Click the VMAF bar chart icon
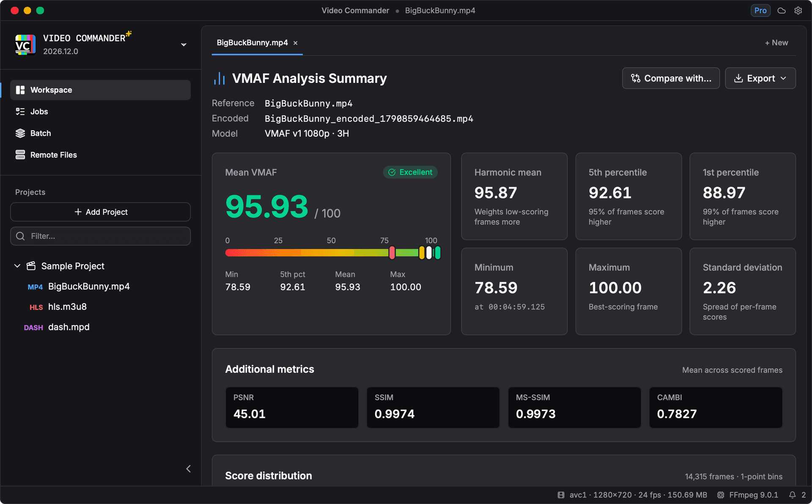Image resolution: width=812 pixels, height=504 pixels. tap(219, 78)
